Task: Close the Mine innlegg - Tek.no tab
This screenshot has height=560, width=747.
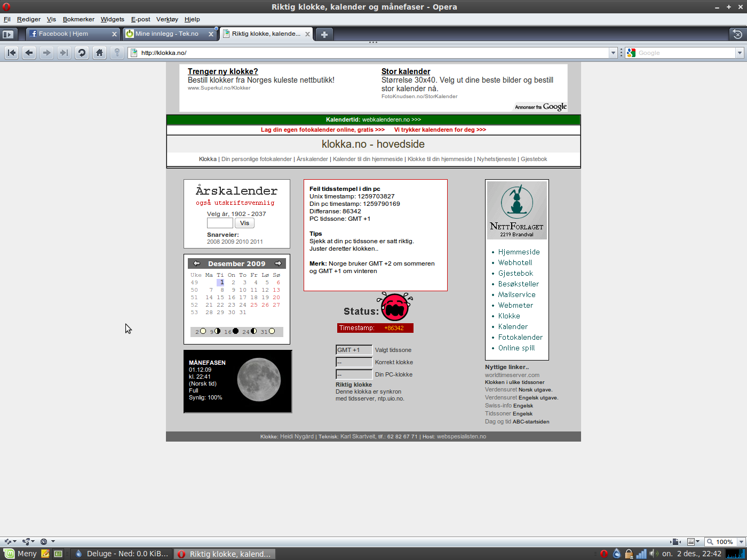Action: tap(211, 34)
